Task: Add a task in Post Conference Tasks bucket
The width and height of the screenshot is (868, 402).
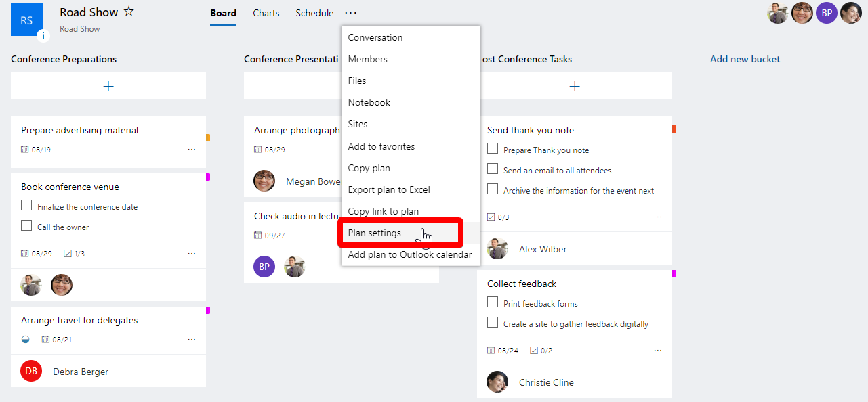Action: tap(574, 86)
